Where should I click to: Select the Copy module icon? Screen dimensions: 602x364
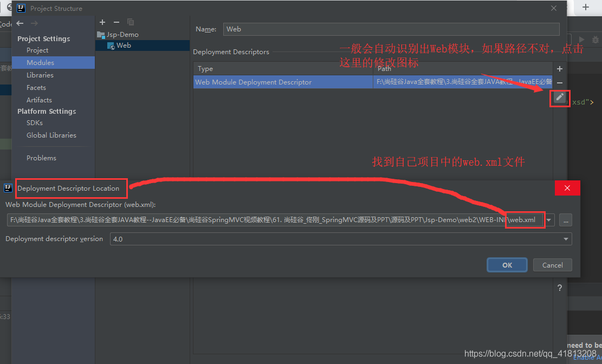pos(131,22)
